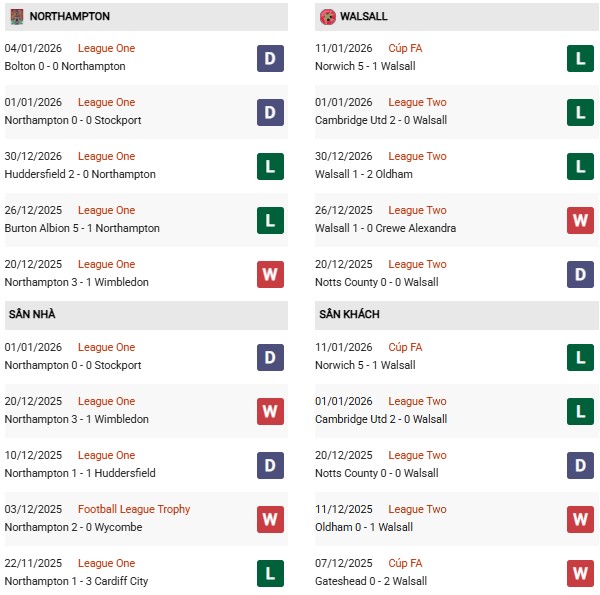
Task: Click the Northampton 0 - 0 Stockport result under SÂN NHÀ
Action: [x=73, y=365]
